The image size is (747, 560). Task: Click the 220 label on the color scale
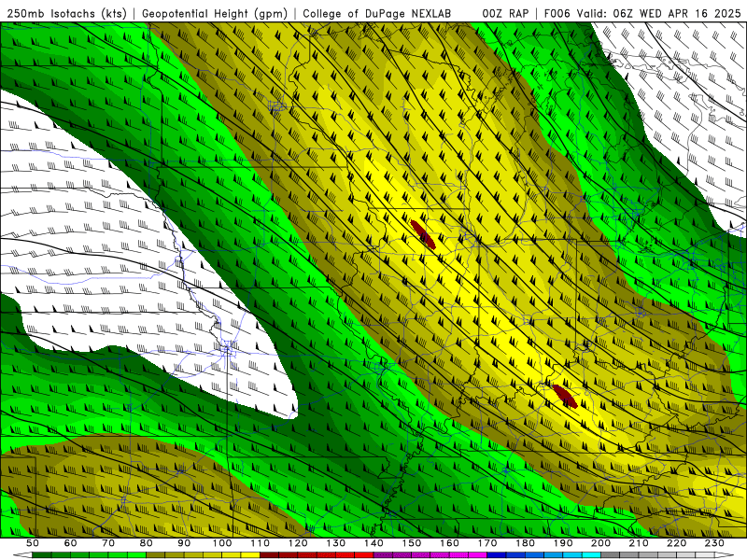677,543
